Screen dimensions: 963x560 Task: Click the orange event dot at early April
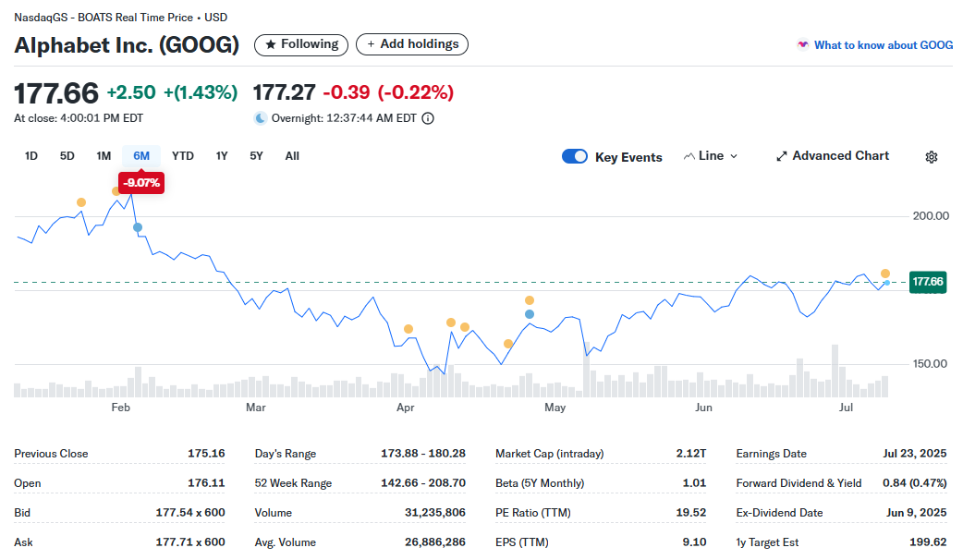(x=408, y=329)
